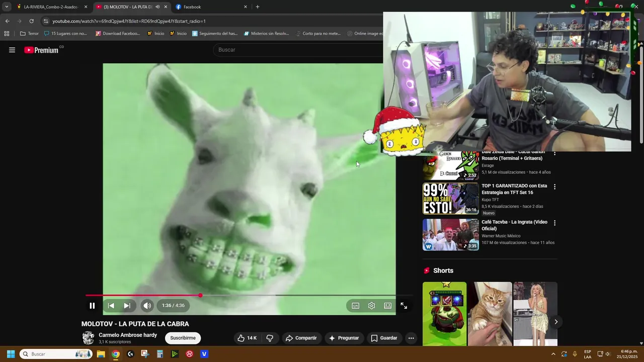Go back in browser history
The image size is (644, 362).
tap(7, 21)
